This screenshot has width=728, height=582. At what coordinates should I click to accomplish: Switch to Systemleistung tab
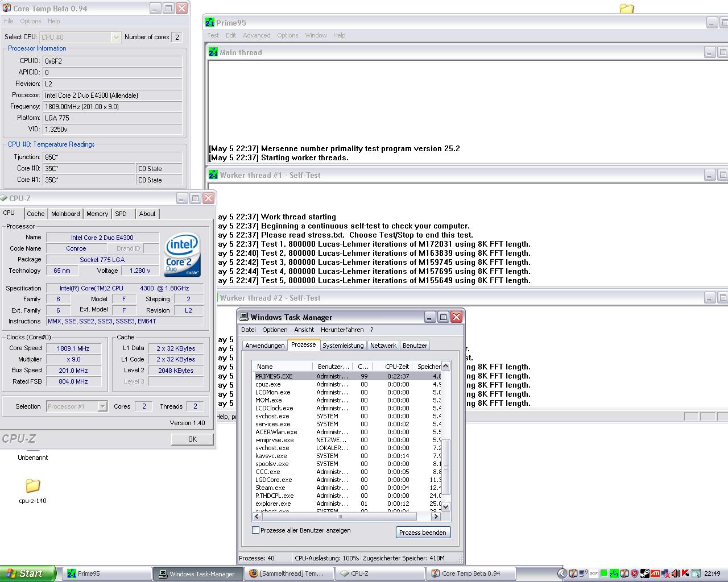[x=343, y=346]
